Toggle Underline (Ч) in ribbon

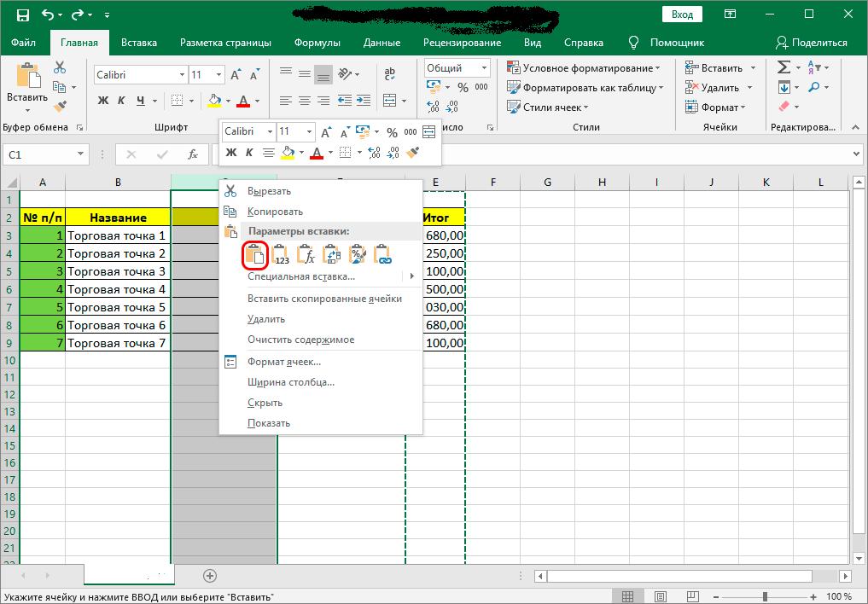click(x=141, y=101)
